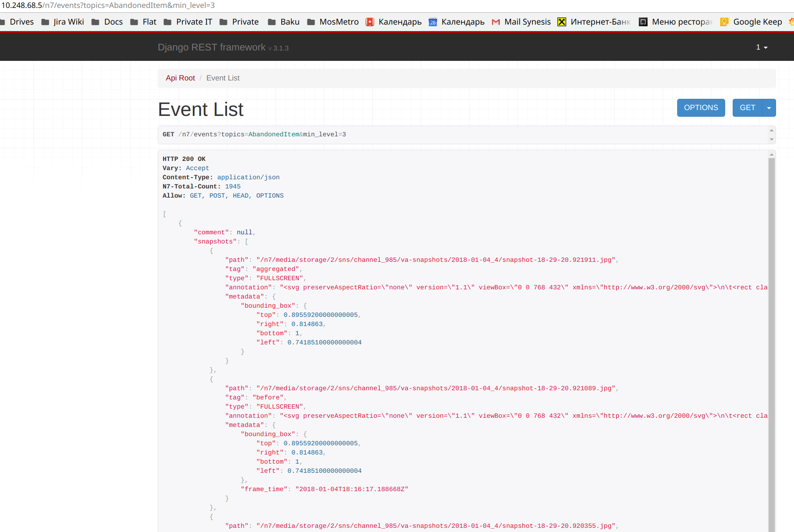This screenshot has width=794, height=532.
Task: Open the Google Keep bookmark
Action: pyautogui.click(x=751, y=22)
